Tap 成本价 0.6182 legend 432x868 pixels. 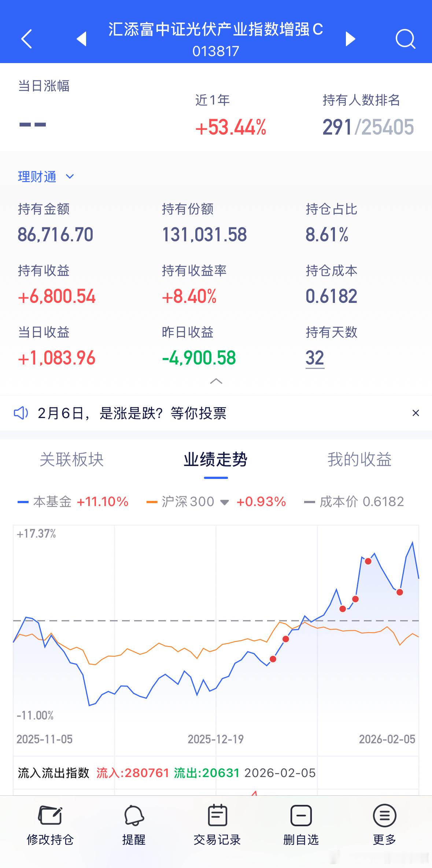(354, 502)
